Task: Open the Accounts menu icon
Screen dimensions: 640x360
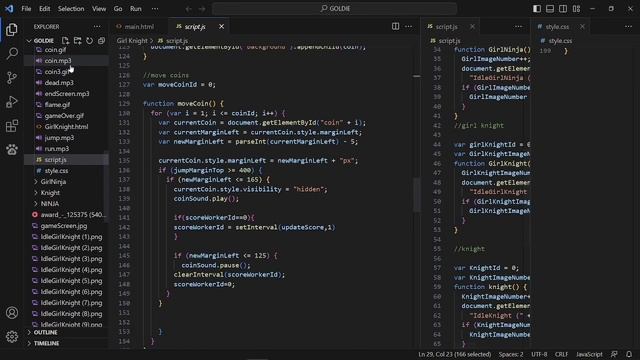Action: pos(12,313)
